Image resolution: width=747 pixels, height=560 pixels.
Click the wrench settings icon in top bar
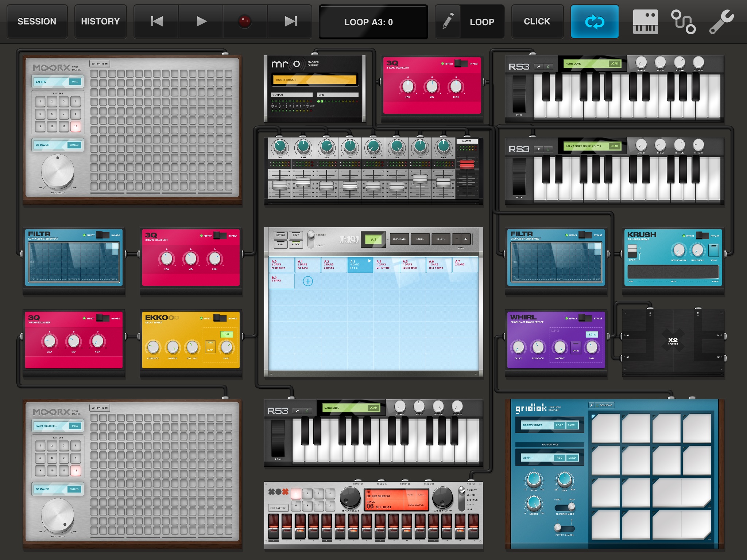click(721, 22)
